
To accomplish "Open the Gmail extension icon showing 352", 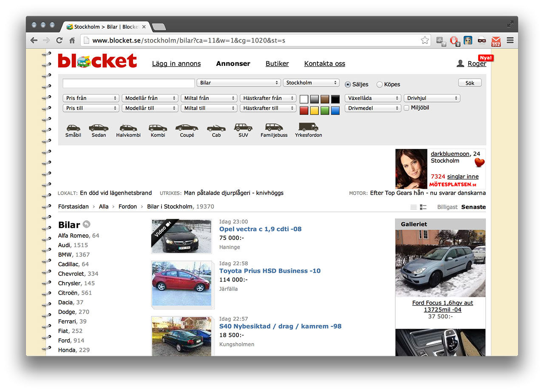I will pos(496,41).
